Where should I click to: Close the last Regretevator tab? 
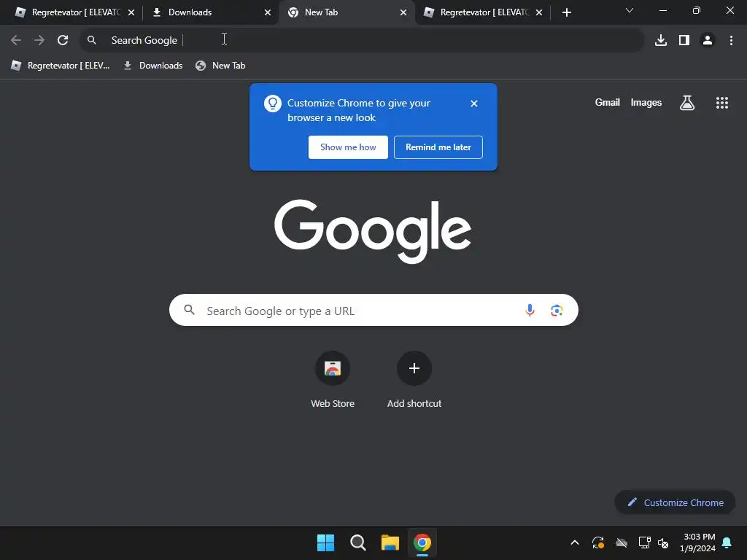(x=539, y=12)
